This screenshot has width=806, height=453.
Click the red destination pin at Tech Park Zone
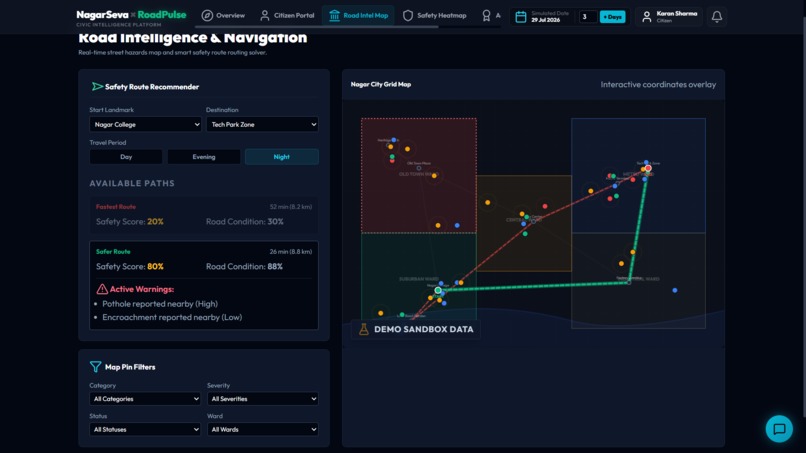[648, 168]
